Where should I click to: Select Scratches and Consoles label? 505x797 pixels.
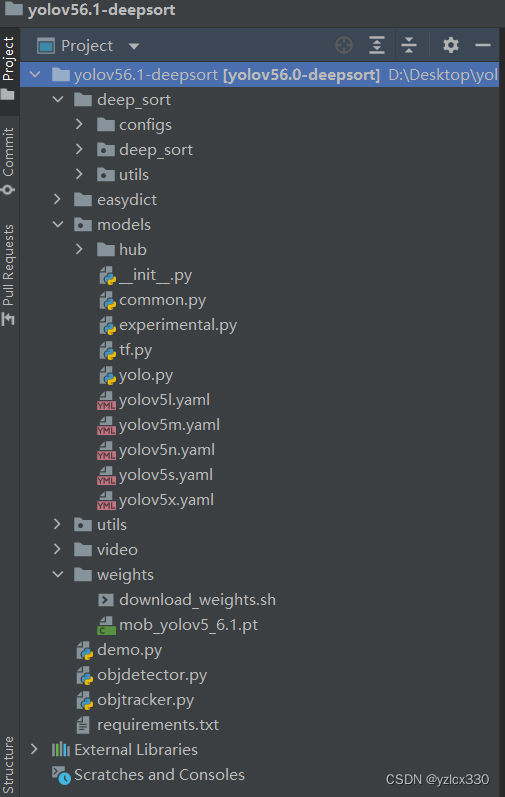(x=159, y=775)
